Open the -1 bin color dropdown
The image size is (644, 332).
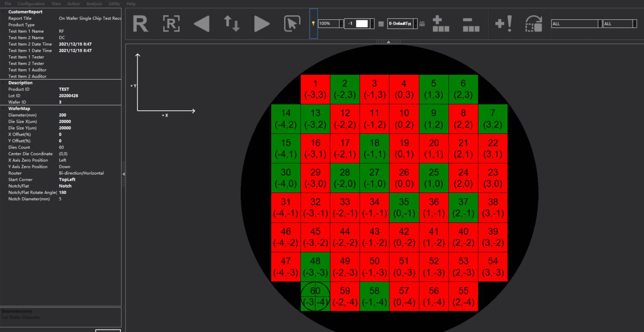coord(372,24)
